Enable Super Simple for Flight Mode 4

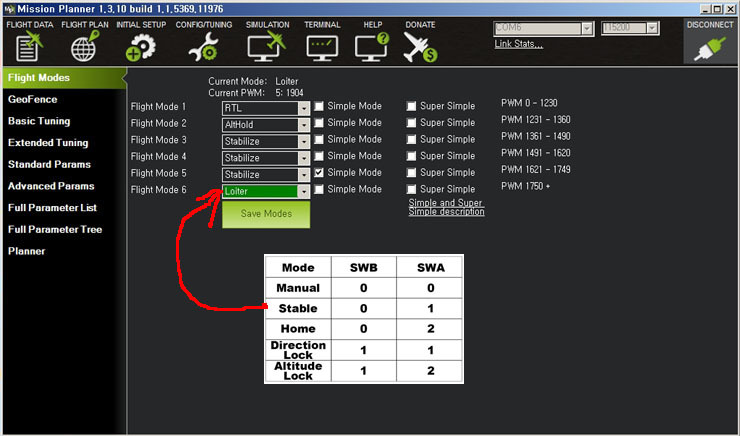point(412,156)
